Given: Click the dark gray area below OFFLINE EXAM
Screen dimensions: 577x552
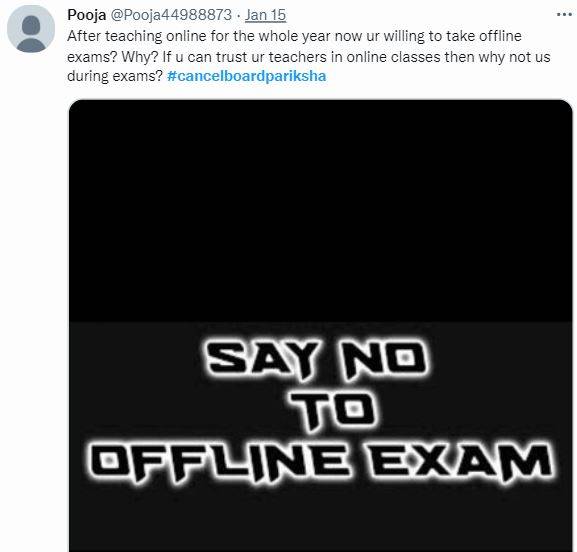Looking at the screenshot, I should point(321,519).
